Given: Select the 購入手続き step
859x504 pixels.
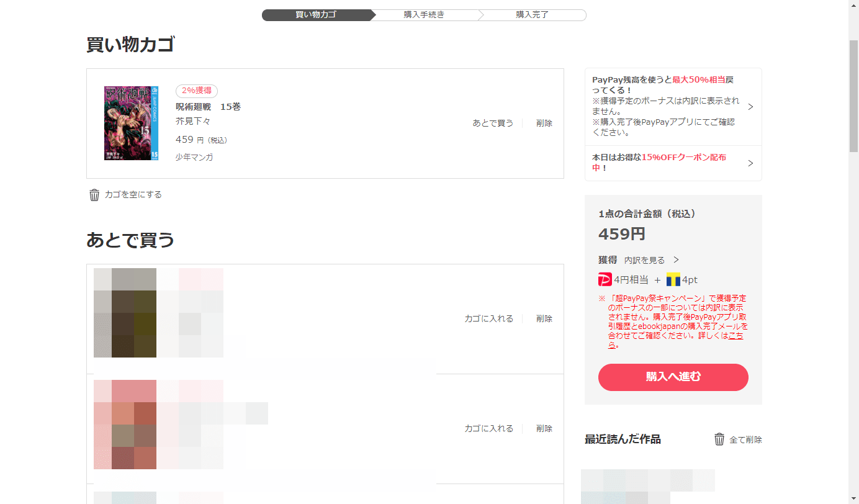Looking at the screenshot, I should pyautogui.click(x=425, y=15).
